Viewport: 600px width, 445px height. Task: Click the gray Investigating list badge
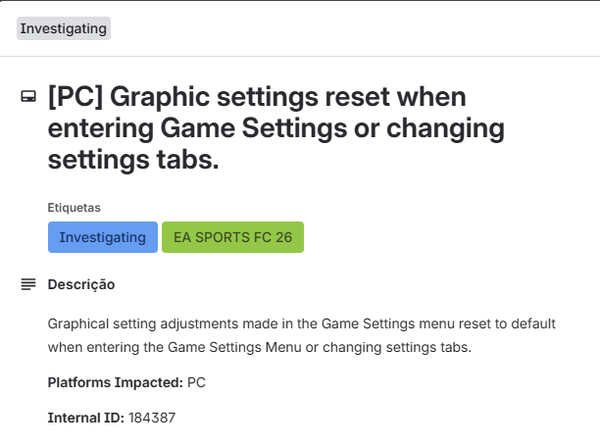(x=63, y=28)
